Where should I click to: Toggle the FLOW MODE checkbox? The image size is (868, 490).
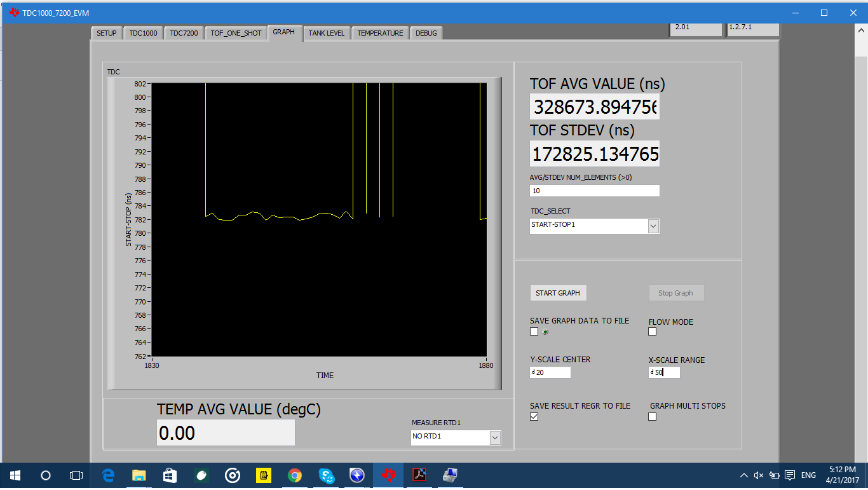652,332
